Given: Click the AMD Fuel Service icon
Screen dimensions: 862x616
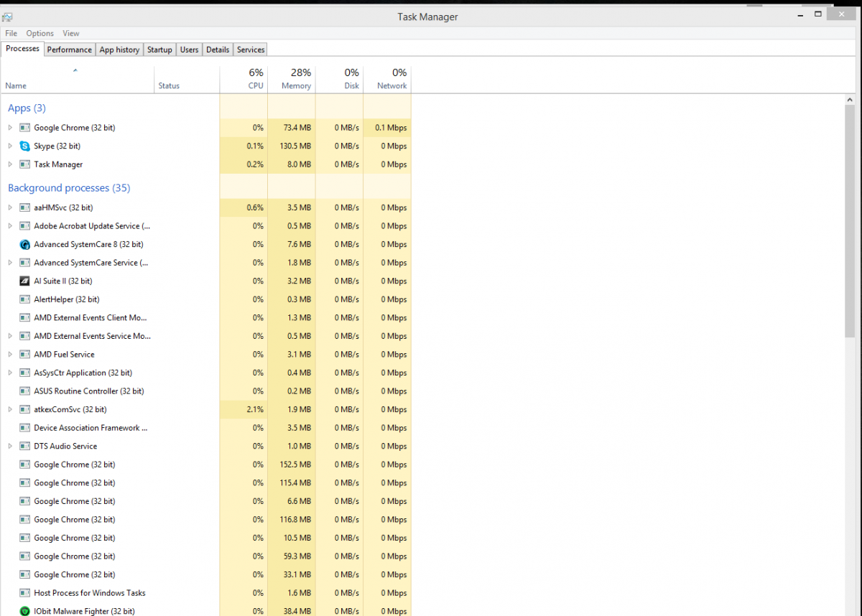Looking at the screenshot, I should [24, 354].
